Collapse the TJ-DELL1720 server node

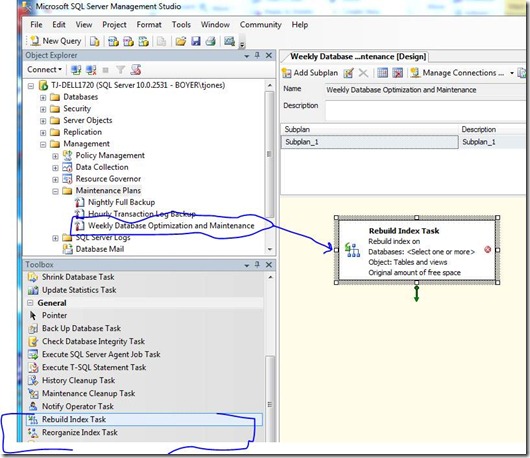(31, 86)
